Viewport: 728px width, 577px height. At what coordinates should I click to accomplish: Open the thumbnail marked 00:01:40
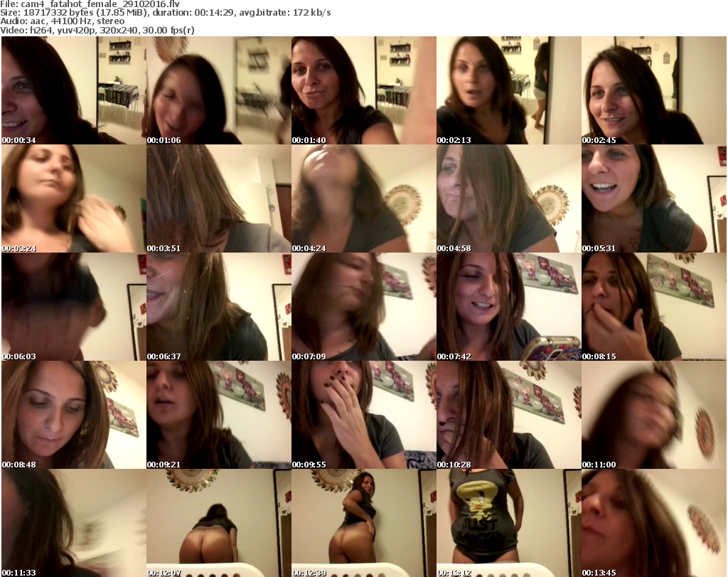[363, 90]
